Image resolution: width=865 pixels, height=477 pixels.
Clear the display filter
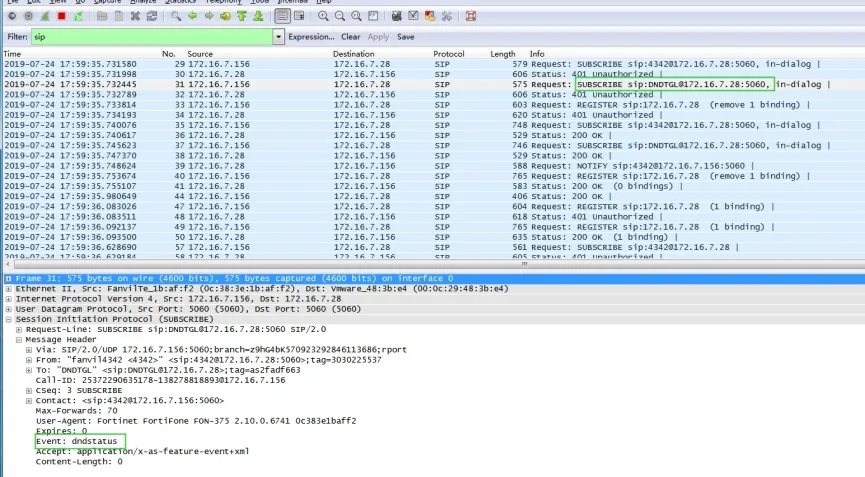(x=350, y=37)
